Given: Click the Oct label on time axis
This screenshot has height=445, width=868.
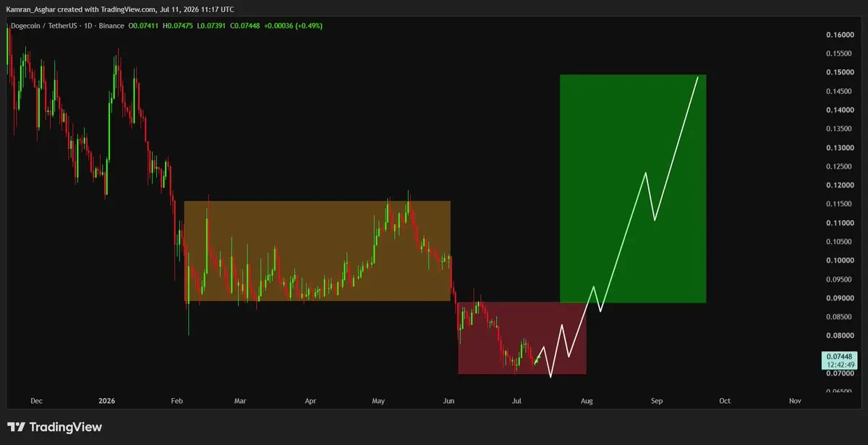Looking at the screenshot, I should [724, 400].
